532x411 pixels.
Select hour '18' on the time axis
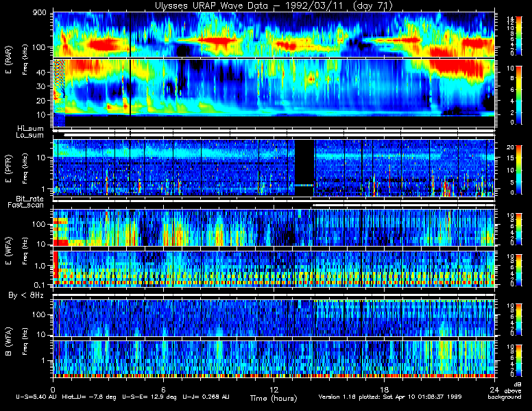pyautogui.click(x=384, y=389)
